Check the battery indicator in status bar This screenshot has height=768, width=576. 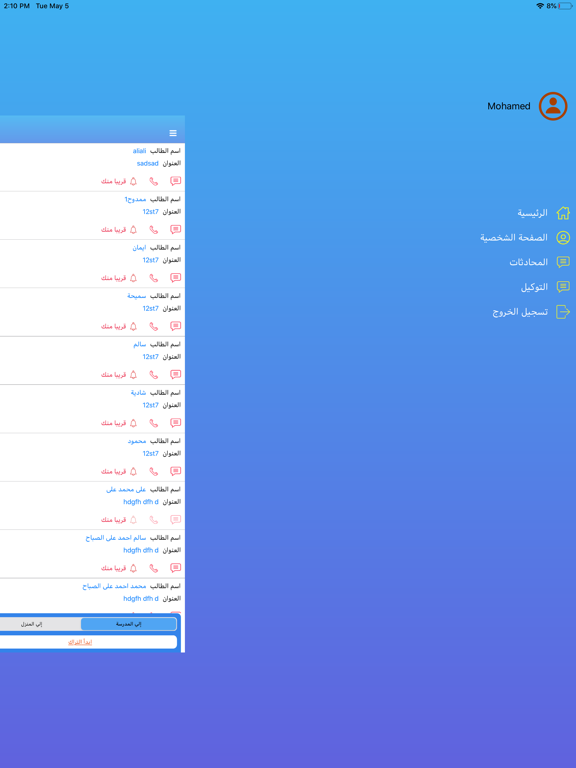coord(565,6)
